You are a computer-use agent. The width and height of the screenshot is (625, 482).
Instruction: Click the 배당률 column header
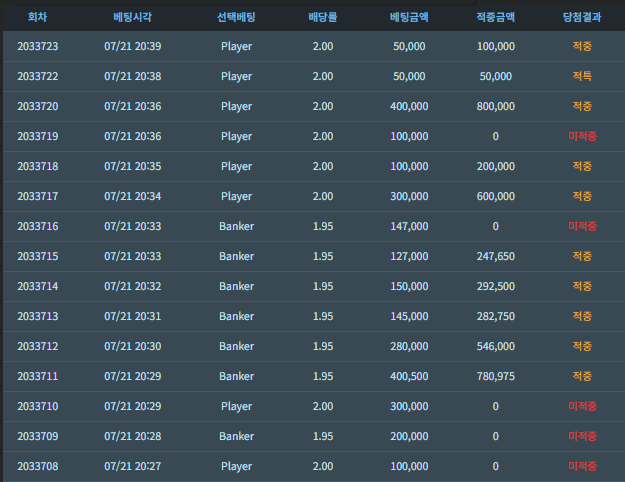[322, 17]
